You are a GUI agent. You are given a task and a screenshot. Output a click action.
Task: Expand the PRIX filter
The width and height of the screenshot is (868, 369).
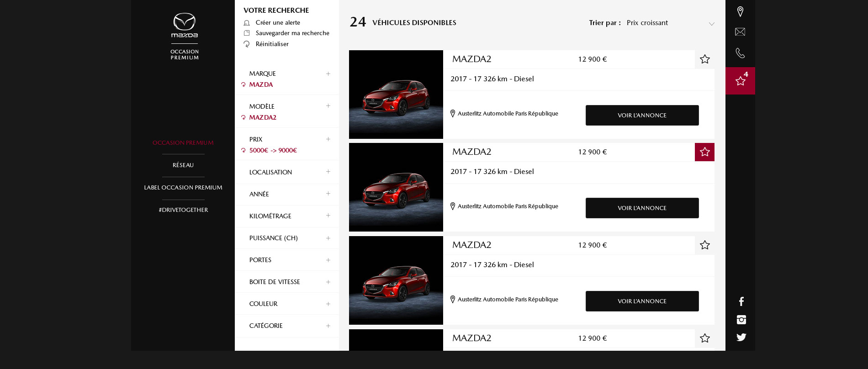point(328,139)
